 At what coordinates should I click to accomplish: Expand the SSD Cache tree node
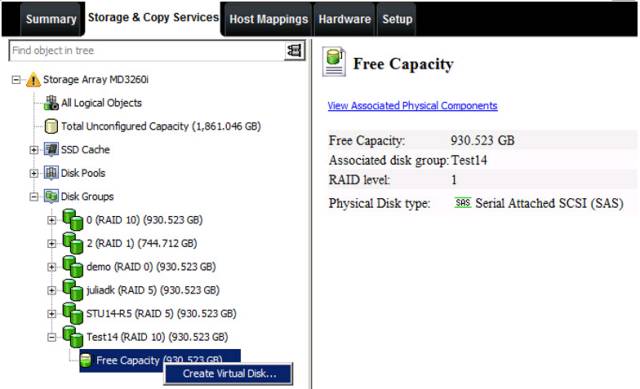click(34, 150)
